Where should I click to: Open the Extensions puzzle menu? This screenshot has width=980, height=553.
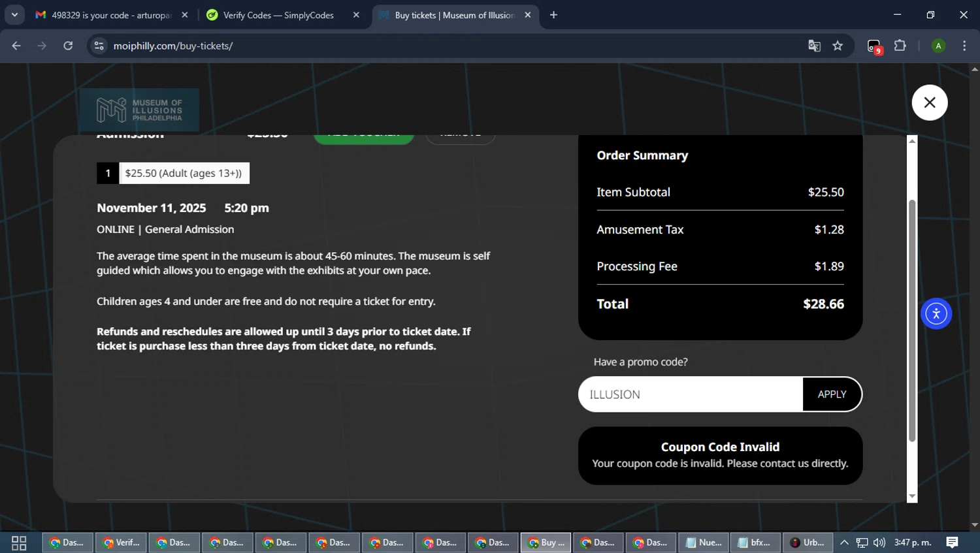[900, 46]
